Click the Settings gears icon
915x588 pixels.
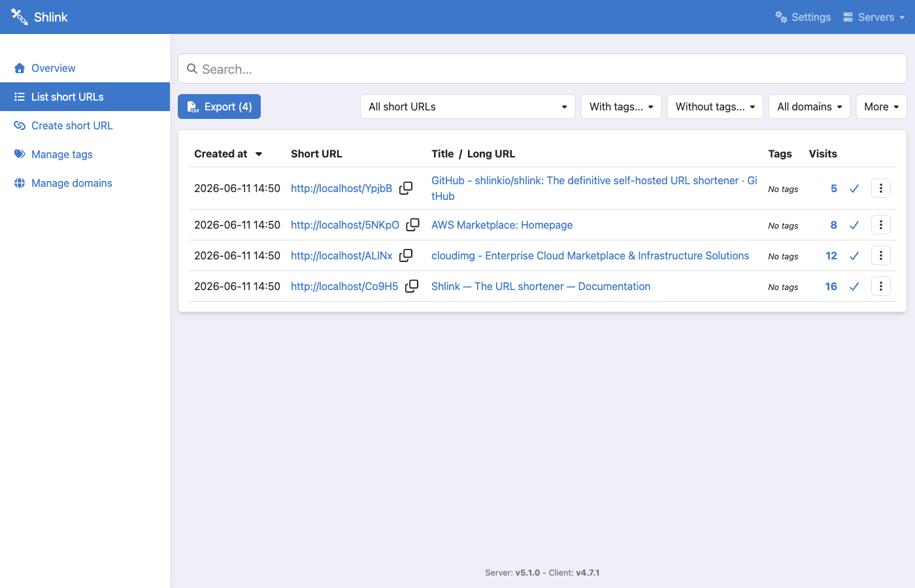(781, 17)
